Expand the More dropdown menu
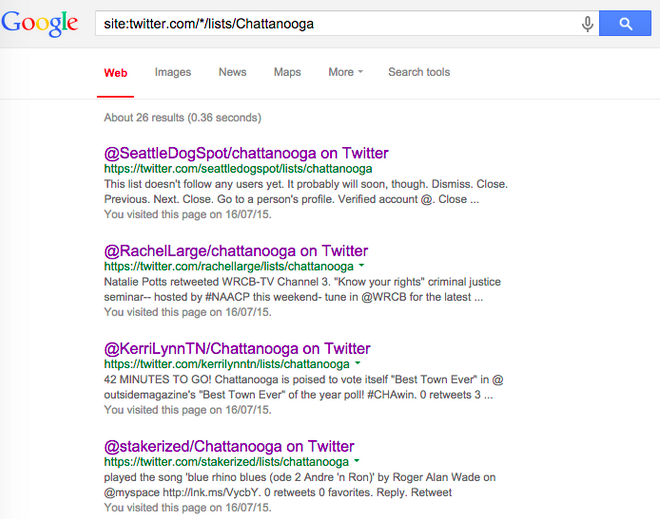Viewport: 660px width, 519px height. 345,72
